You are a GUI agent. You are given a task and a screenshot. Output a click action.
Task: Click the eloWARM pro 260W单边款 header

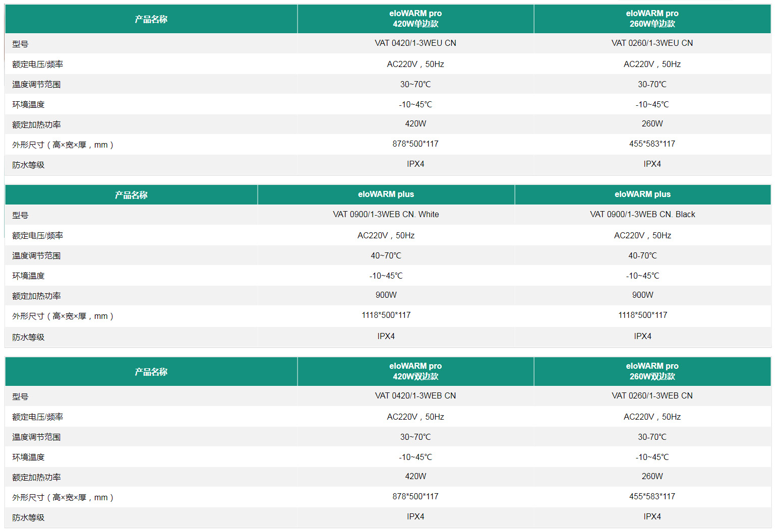point(652,19)
